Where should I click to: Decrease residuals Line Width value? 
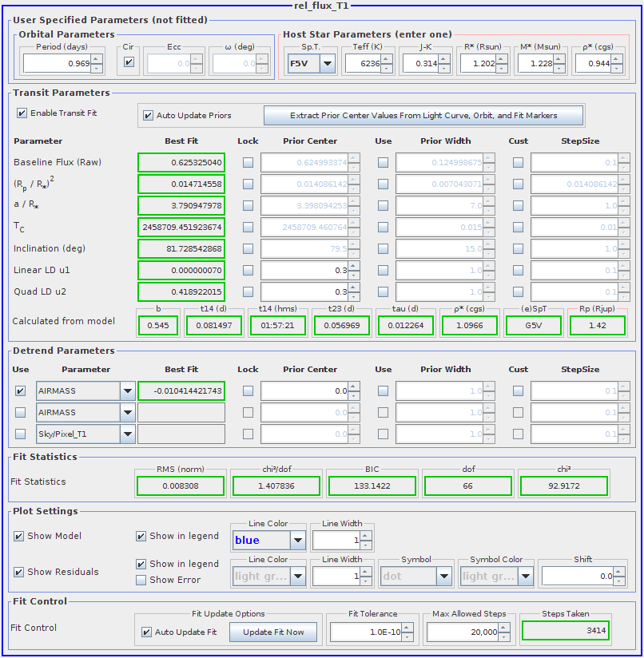(366, 581)
